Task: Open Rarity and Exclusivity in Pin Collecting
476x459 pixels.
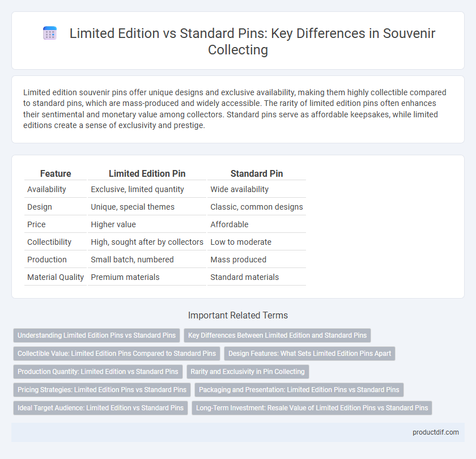Action: point(248,372)
